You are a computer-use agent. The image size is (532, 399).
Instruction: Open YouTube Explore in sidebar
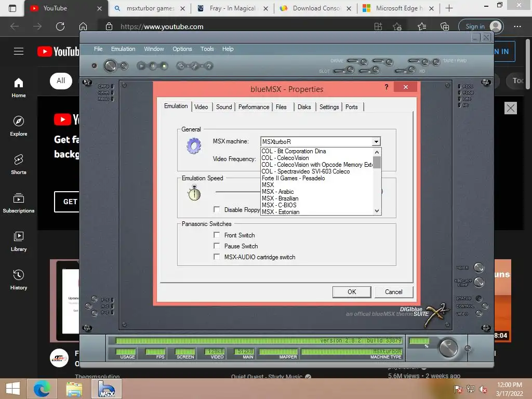coord(19,126)
